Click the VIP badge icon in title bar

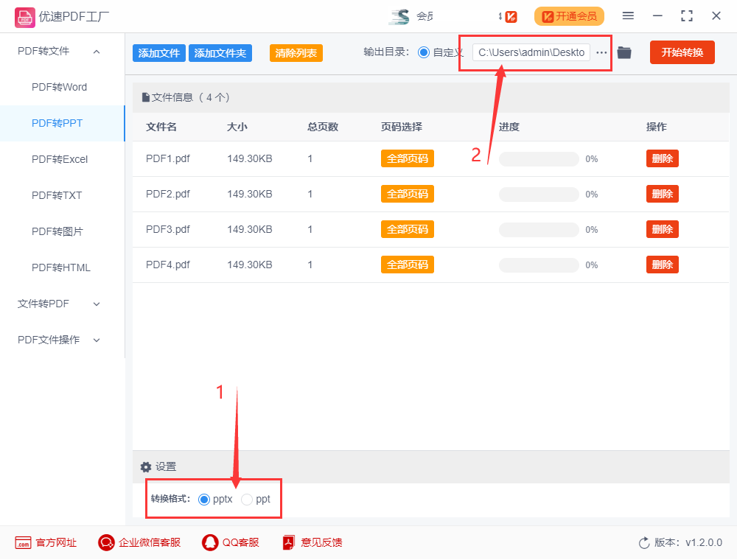click(511, 17)
